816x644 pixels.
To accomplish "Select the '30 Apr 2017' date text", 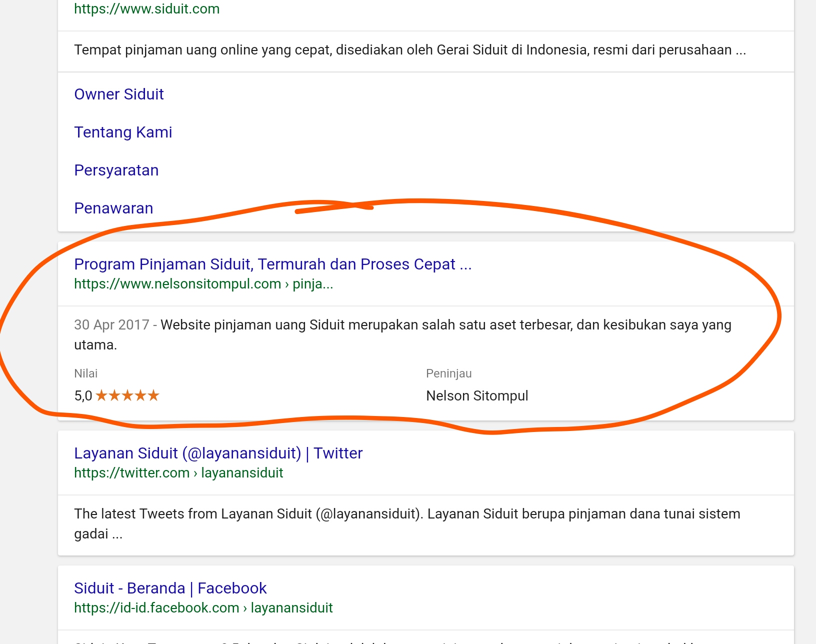I will (111, 325).
